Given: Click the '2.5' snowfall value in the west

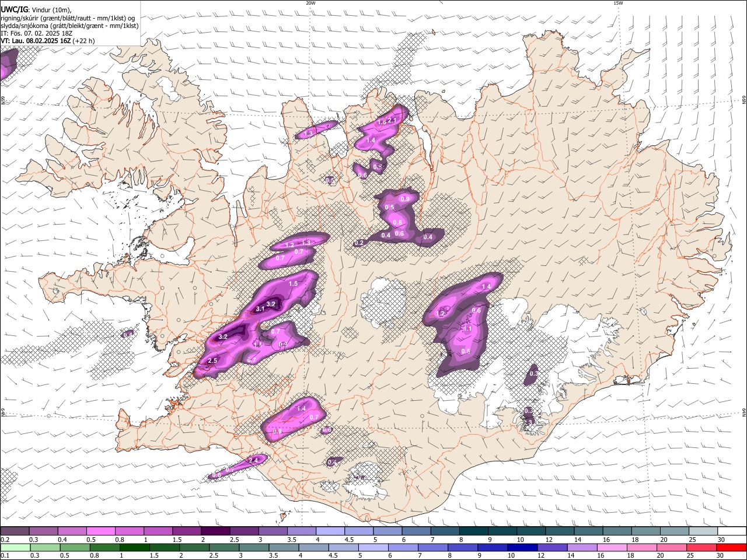Looking at the screenshot, I should click(x=212, y=360).
